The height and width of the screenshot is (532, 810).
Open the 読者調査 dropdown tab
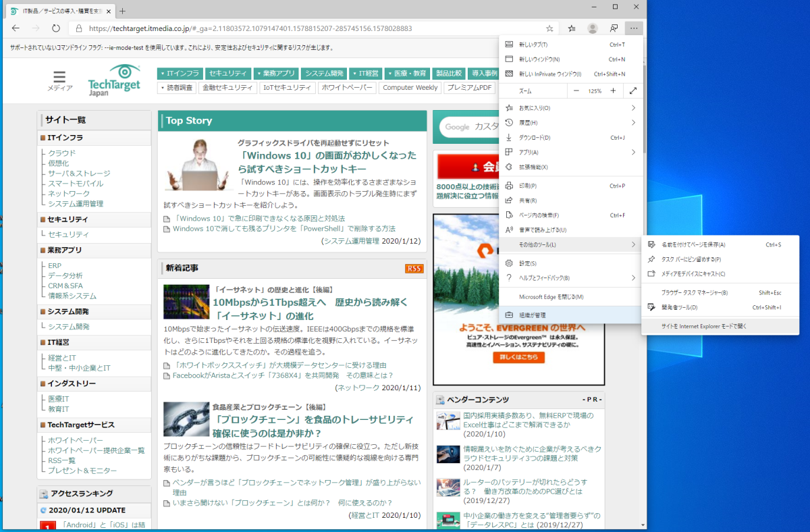point(177,87)
